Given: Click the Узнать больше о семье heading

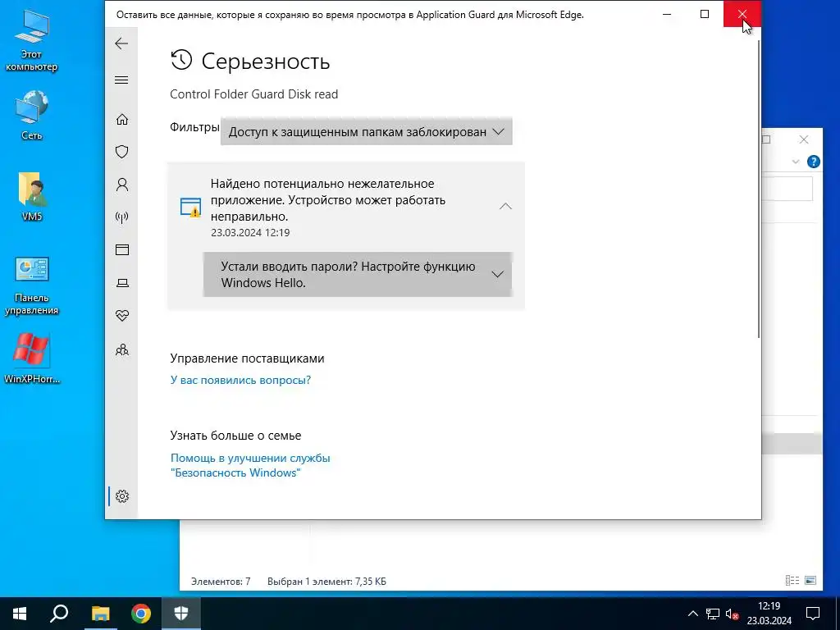Looking at the screenshot, I should (x=235, y=436).
